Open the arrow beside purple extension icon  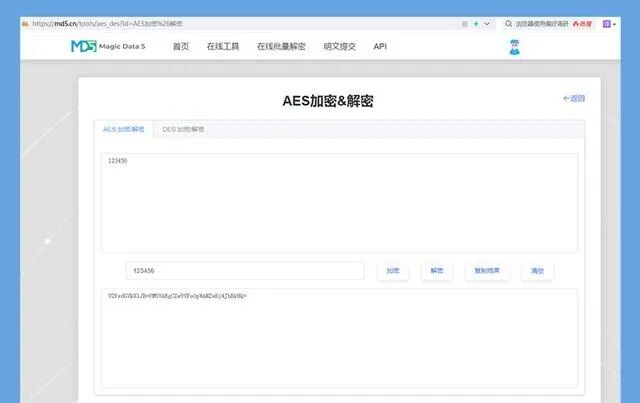pos(614,24)
